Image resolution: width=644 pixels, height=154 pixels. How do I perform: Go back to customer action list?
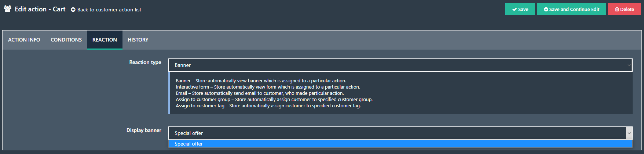(106, 10)
